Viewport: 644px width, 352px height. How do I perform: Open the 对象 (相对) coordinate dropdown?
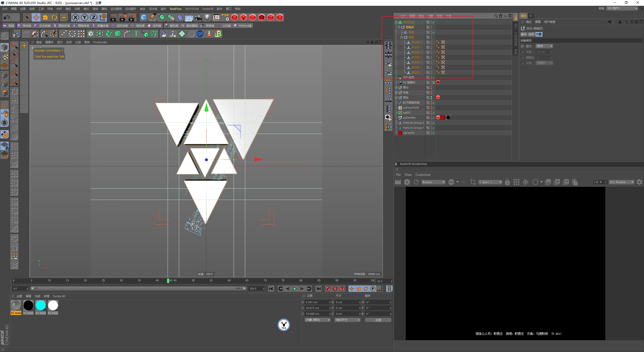point(317,320)
